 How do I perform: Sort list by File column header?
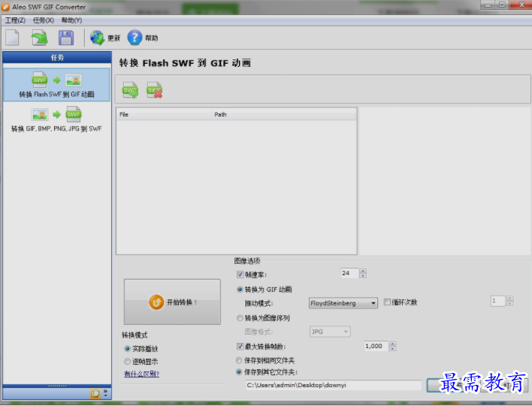[164, 114]
